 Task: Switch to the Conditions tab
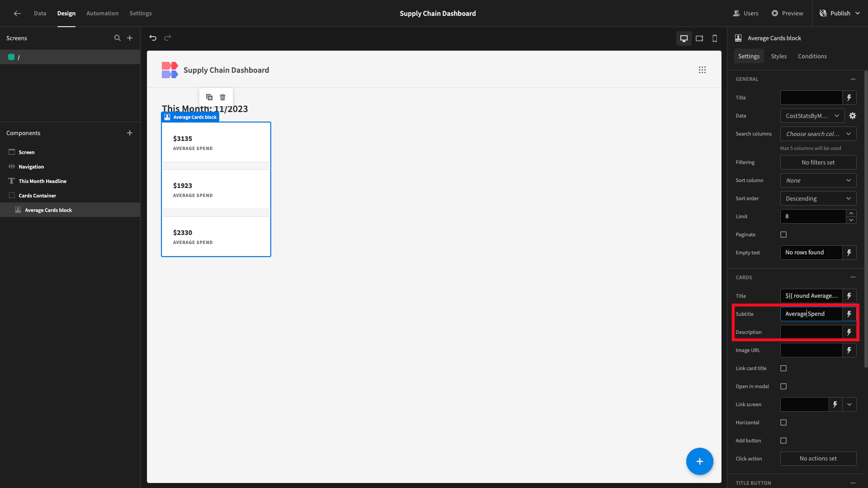point(812,56)
